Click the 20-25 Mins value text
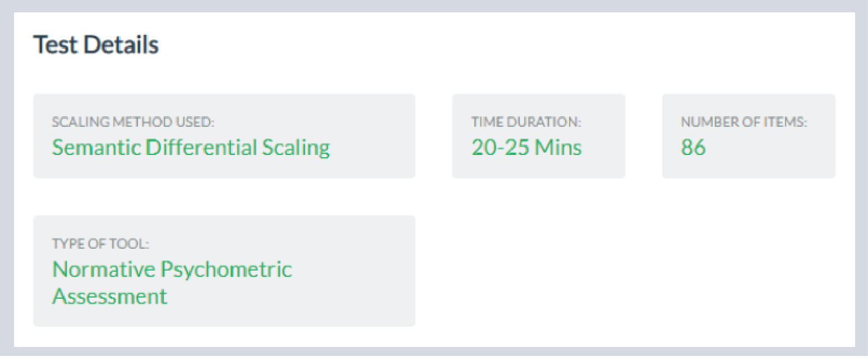The height and width of the screenshot is (361, 868). click(527, 147)
